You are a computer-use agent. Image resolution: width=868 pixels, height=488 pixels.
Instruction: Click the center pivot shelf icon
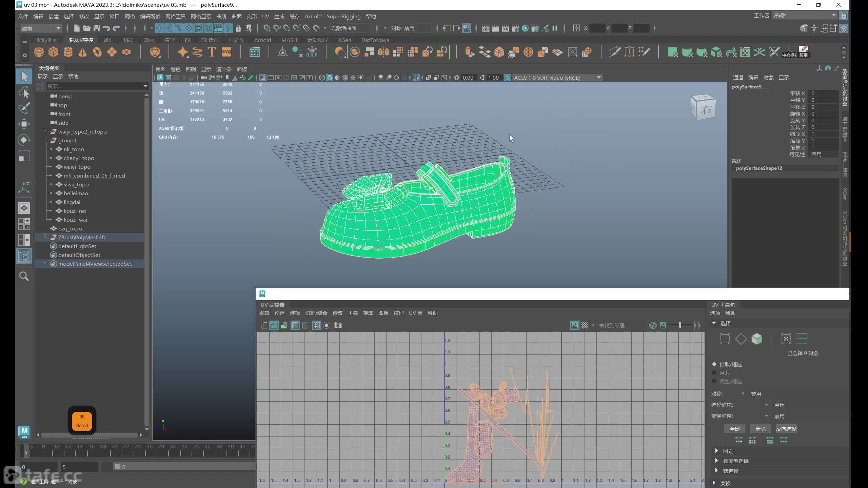789,52
